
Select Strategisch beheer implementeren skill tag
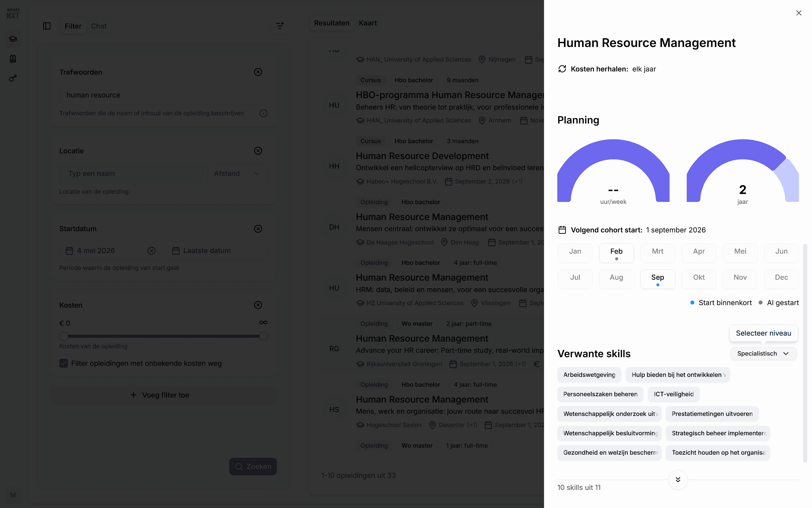tap(718, 433)
